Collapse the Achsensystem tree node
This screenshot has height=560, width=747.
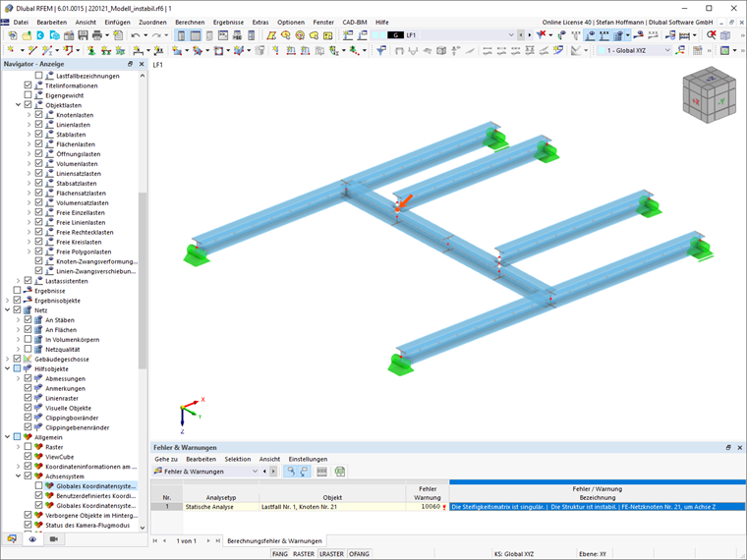[x=18, y=476]
